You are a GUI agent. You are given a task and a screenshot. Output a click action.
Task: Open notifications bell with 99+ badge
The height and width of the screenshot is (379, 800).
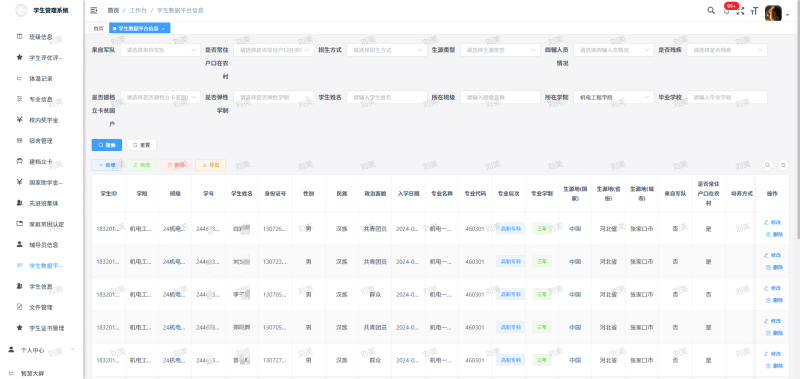(727, 11)
